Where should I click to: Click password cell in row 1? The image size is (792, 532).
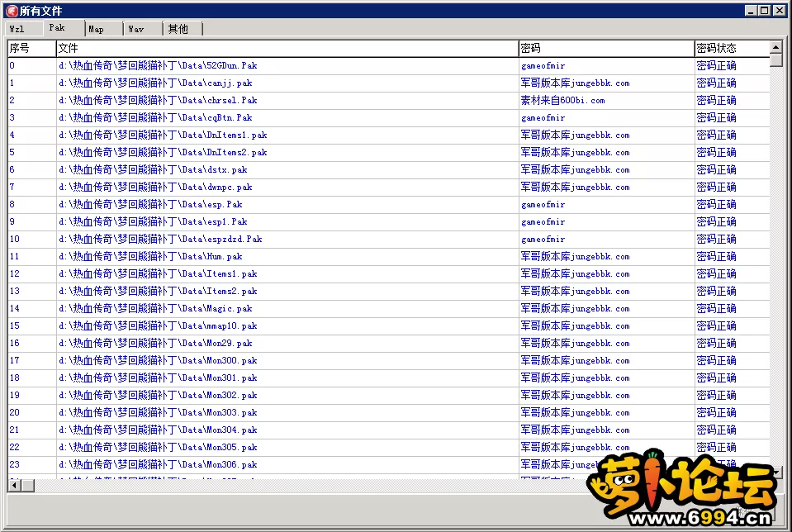coord(607,83)
